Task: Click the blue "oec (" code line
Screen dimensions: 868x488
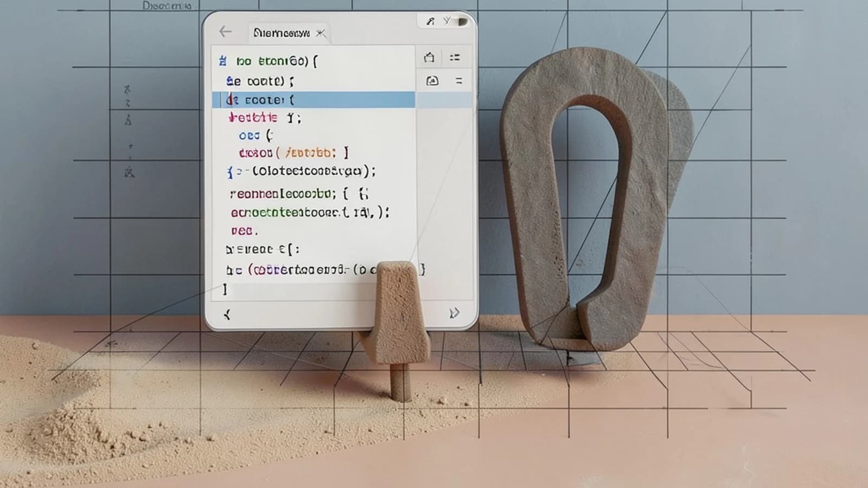Action: click(x=256, y=136)
